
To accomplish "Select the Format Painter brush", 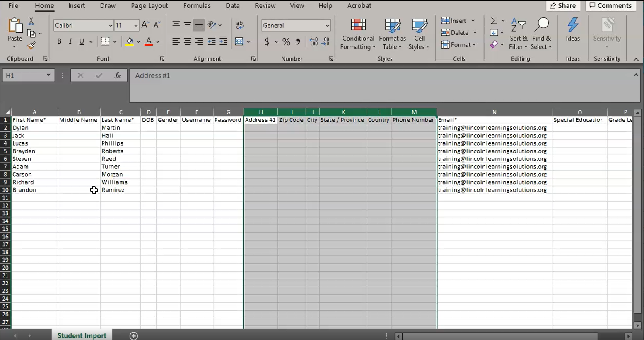I will coord(31,46).
